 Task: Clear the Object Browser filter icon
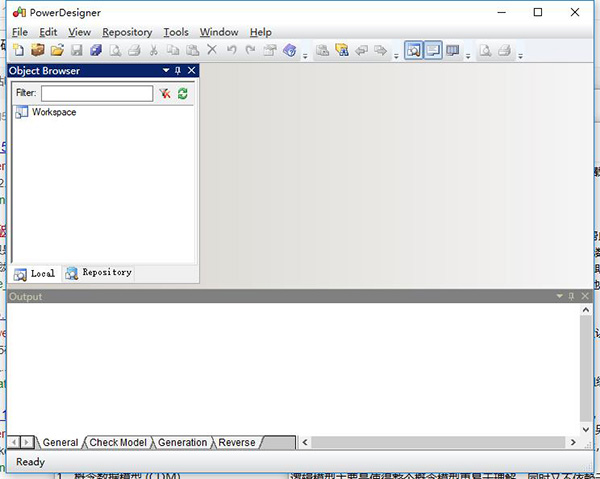(165, 93)
